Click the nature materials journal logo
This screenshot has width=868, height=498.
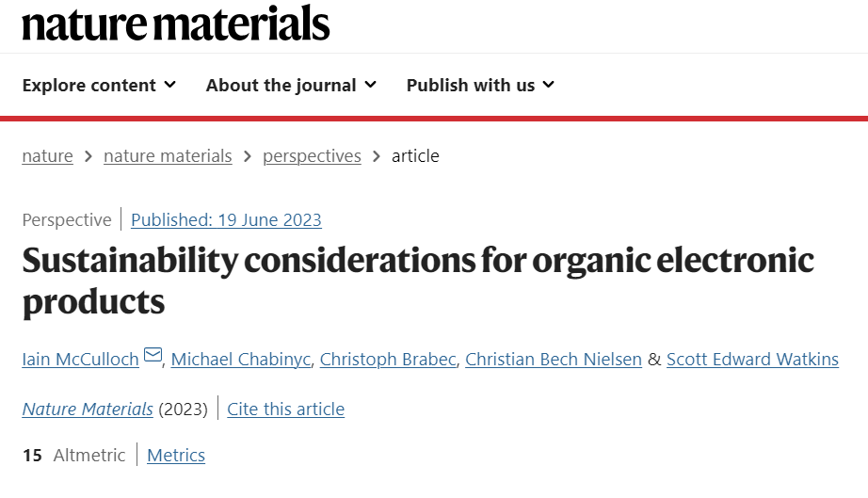[x=175, y=24]
